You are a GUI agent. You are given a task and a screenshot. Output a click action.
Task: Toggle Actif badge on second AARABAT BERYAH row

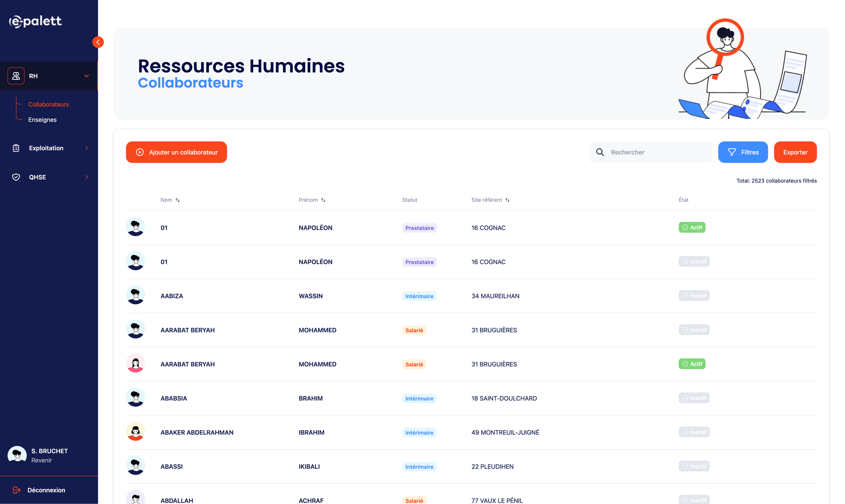coord(692,364)
